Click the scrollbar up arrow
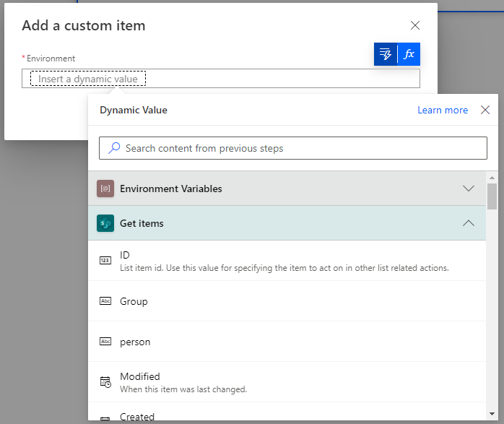Viewport: 504px width, 424px height. tap(492, 178)
